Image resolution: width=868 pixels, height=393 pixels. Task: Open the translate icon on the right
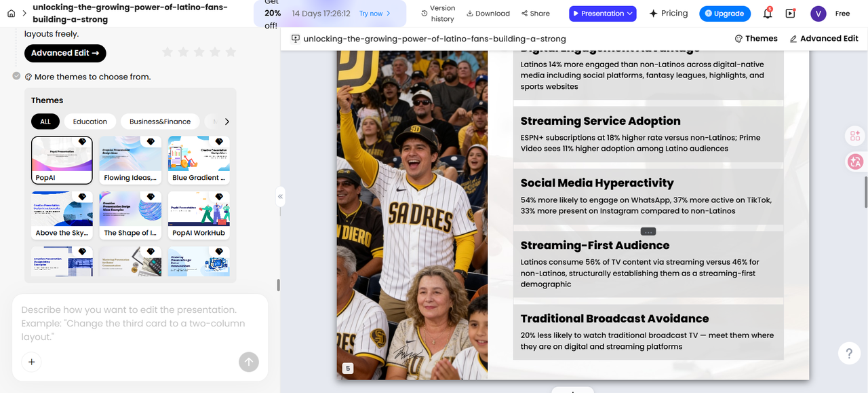pos(854,162)
